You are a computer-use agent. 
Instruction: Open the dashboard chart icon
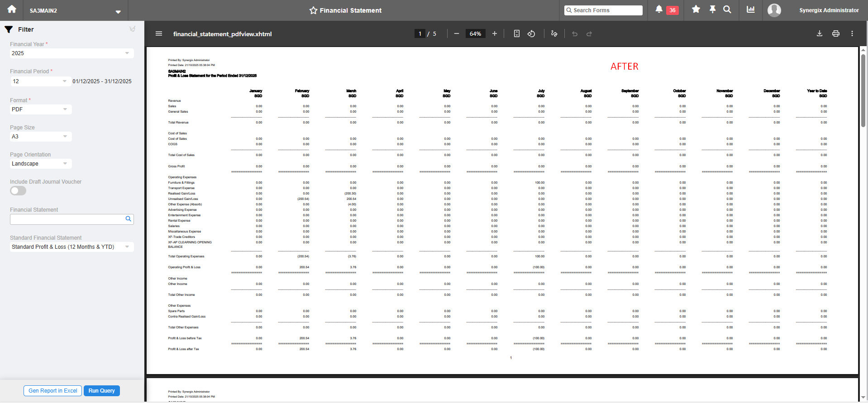pyautogui.click(x=751, y=9)
